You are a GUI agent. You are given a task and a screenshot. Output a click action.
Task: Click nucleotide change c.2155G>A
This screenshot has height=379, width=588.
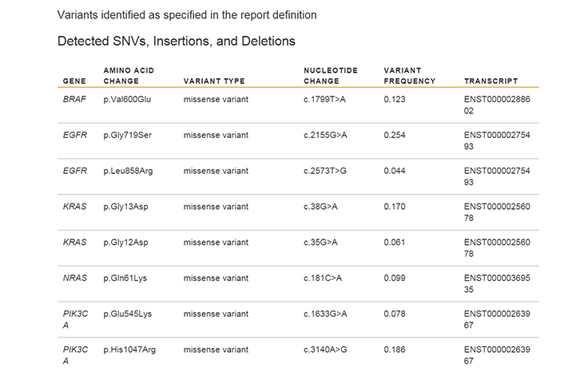pyautogui.click(x=325, y=135)
